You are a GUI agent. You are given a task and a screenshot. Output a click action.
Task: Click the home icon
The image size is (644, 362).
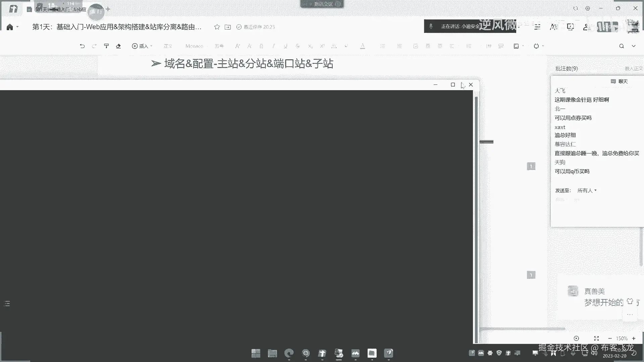10,27
